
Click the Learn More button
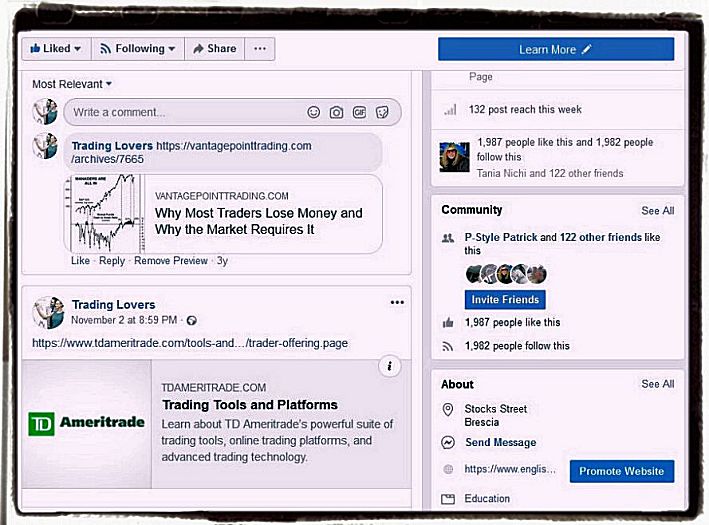[556, 49]
